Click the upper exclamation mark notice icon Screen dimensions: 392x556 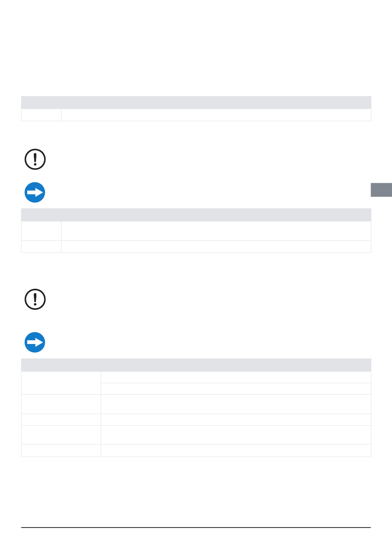point(35,159)
